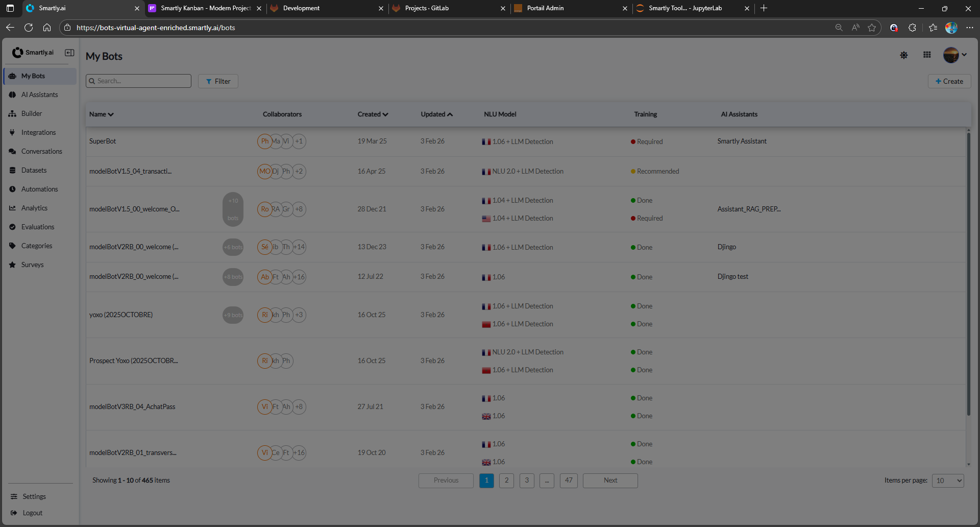Switch to Portail Admin tab
The image size is (980, 527).
tap(571, 8)
